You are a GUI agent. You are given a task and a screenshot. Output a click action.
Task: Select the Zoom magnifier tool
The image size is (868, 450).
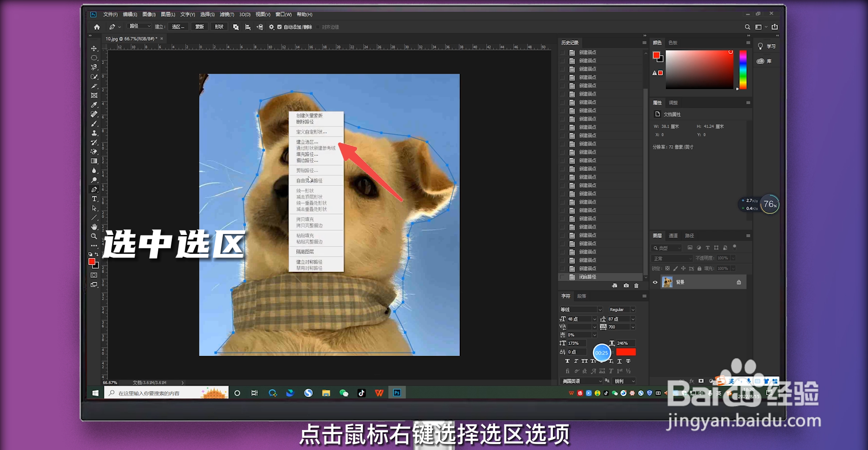pos(94,236)
